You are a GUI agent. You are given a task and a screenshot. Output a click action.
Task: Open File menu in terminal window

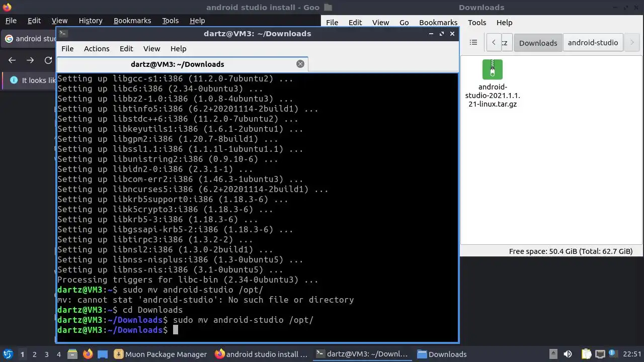(67, 49)
